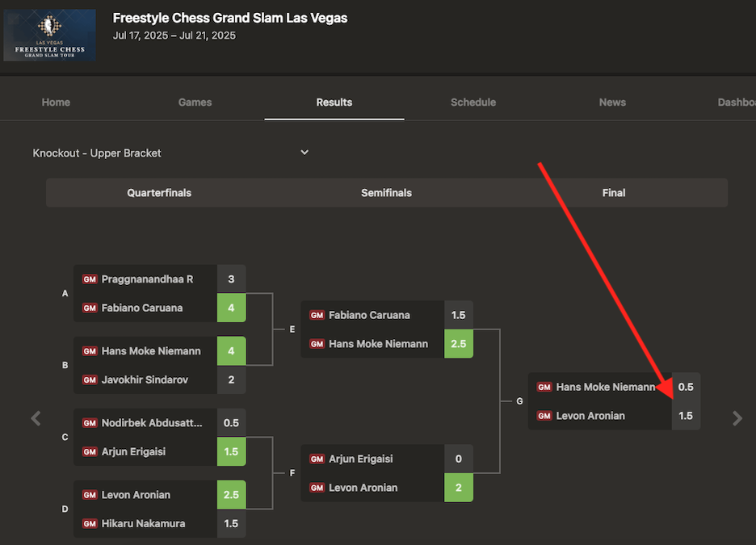Open Levon Aronian's name in quarterfinal D
756x545 pixels.
136,495
